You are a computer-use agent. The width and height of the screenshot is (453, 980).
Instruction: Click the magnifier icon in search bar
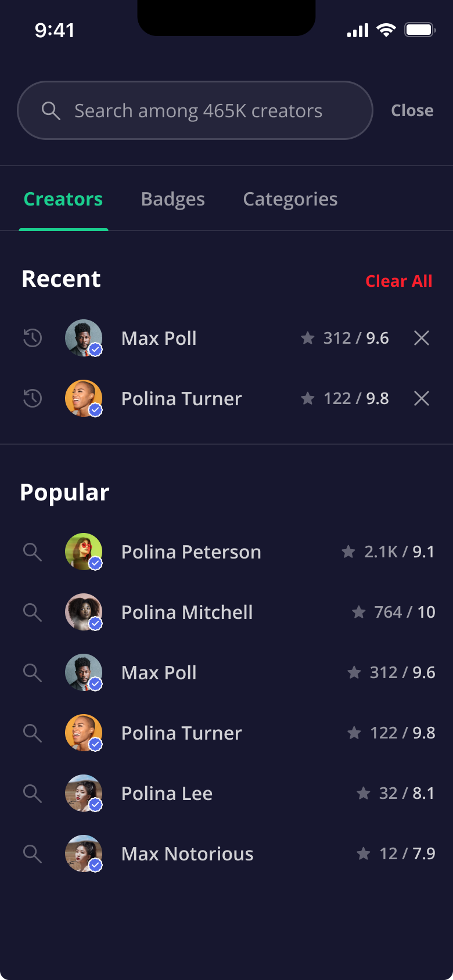click(51, 110)
